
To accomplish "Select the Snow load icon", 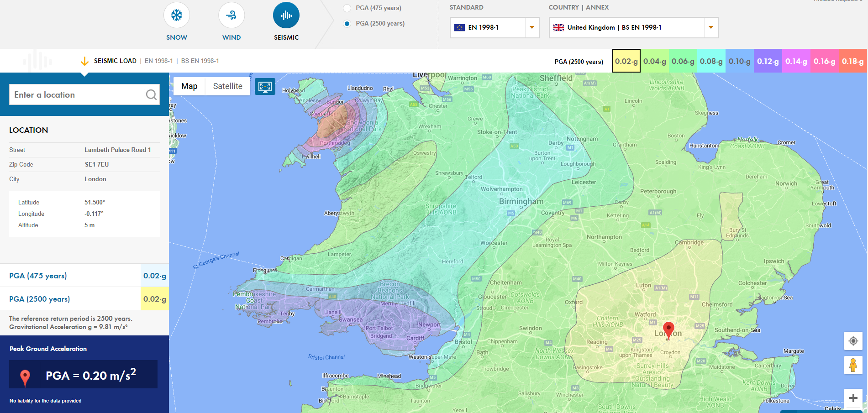I will pos(177,16).
